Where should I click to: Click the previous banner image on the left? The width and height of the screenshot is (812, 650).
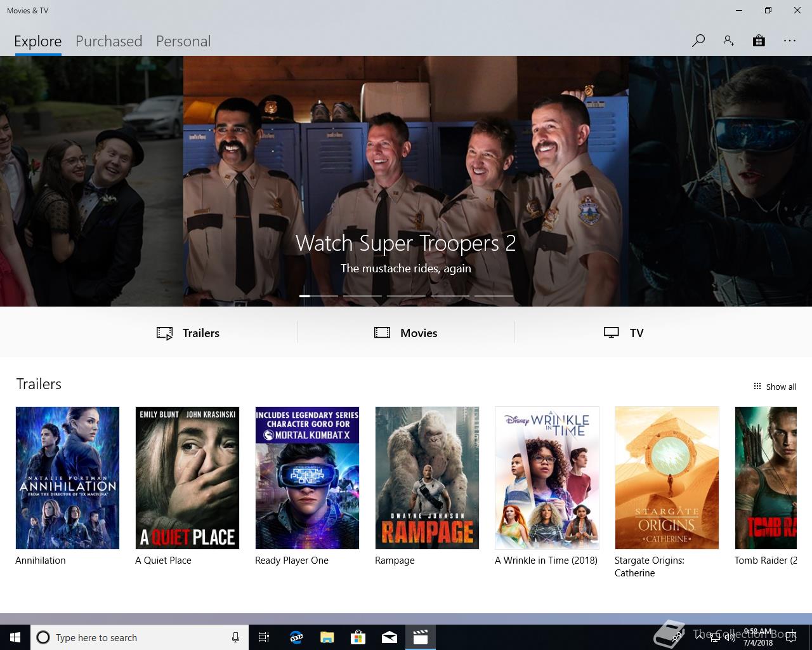(x=91, y=181)
